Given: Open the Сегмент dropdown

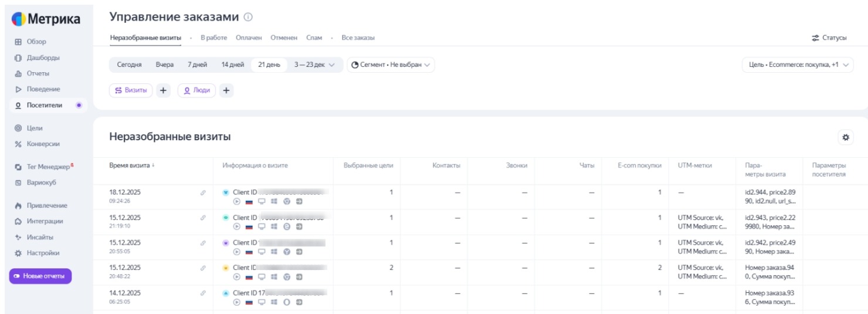Looking at the screenshot, I should pos(391,65).
